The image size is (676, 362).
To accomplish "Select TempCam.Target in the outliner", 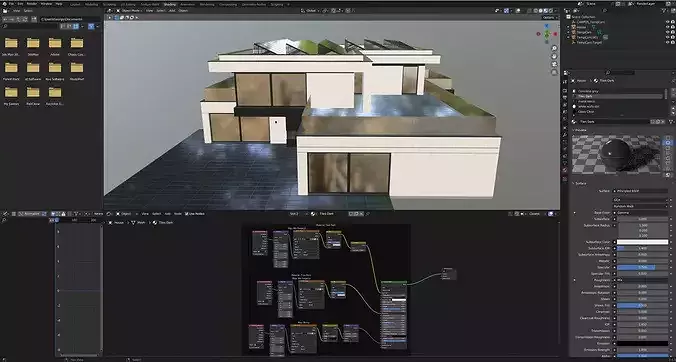I will (589, 43).
